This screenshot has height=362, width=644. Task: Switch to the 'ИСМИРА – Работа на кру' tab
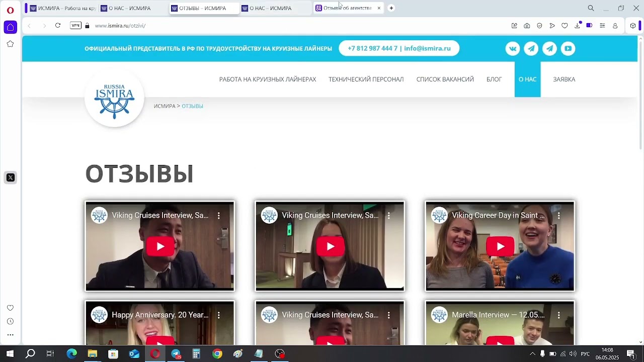(x=62, y=8)
